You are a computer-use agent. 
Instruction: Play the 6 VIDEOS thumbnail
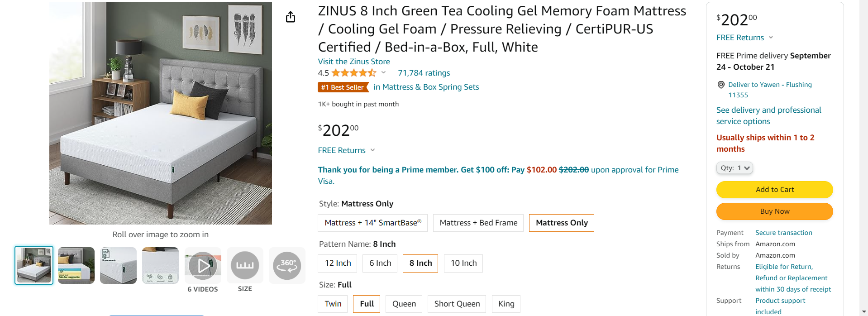pos(203,265)
